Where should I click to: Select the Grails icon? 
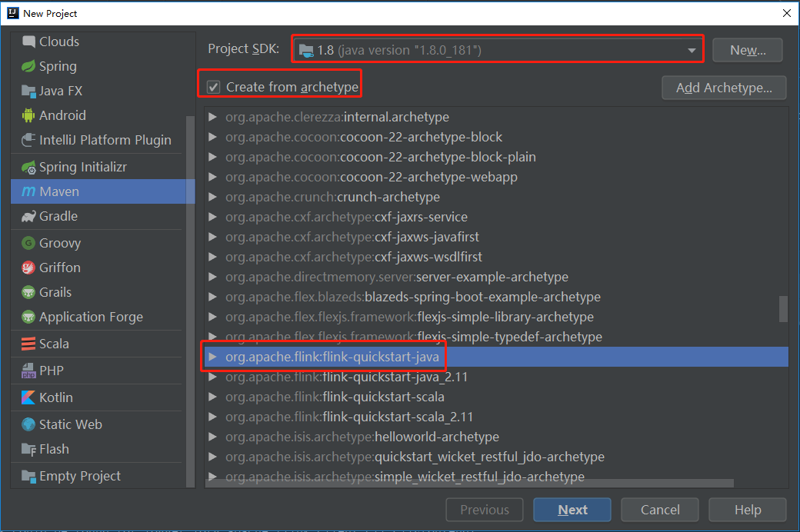pyautogui.click(x=28, y=292)
